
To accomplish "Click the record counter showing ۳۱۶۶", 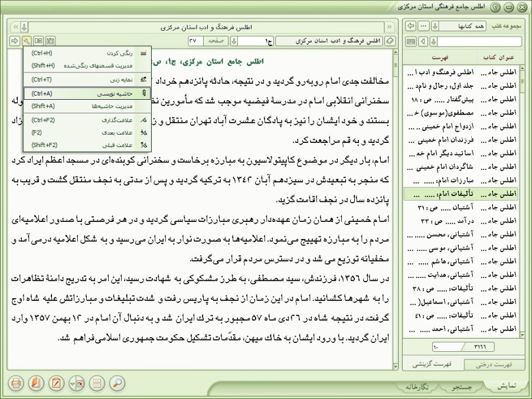I will click(479, 346).
